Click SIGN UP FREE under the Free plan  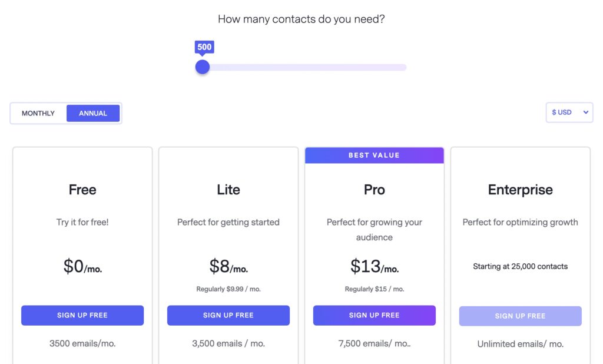click(82, 315)
